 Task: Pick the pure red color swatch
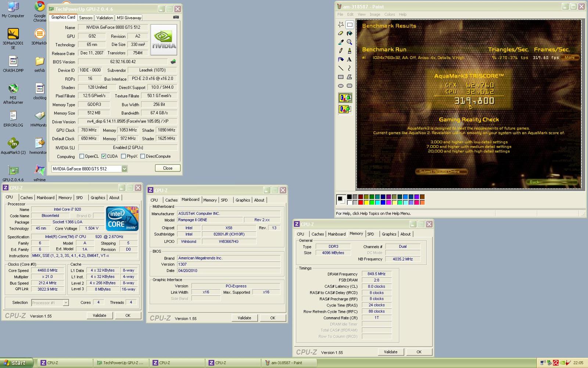click(x=361, y=202)
